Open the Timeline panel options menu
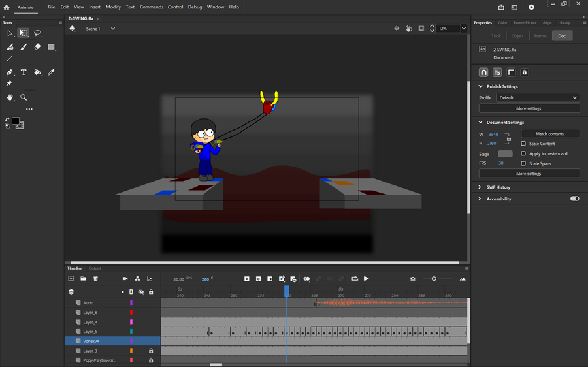The image size is (588, 367). pyautogui.click(x=467, y=268)
